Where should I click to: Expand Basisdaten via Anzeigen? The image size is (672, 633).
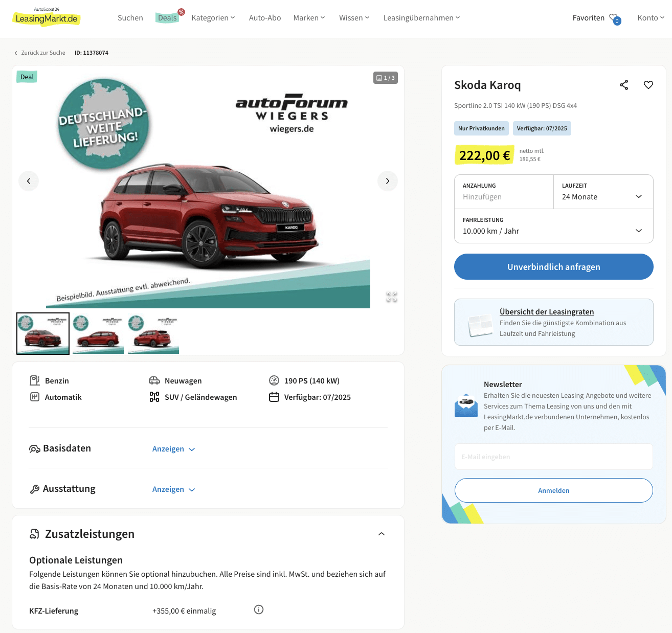[174, 449]
